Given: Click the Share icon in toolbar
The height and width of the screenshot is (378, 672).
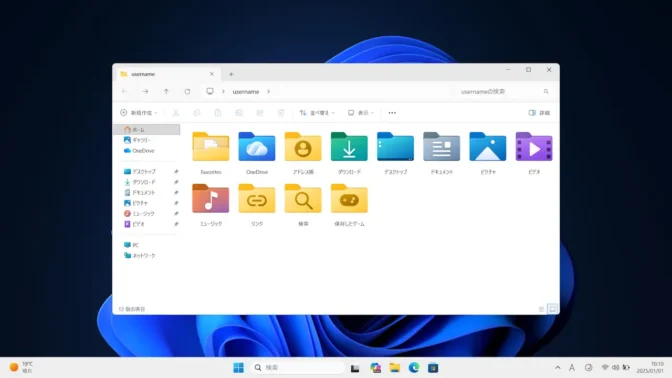Looking at the screenshot, I should [x=260, y=113].
